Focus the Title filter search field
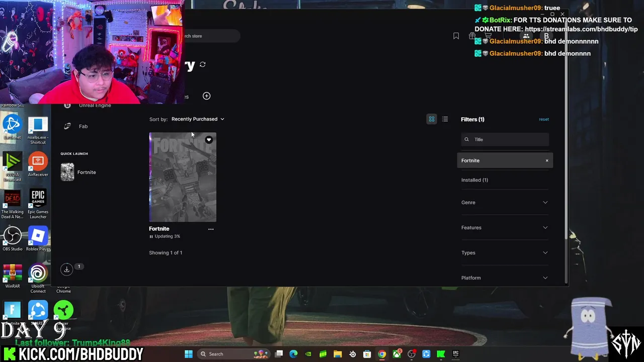The image size is (644, 362). coord(505,139)
